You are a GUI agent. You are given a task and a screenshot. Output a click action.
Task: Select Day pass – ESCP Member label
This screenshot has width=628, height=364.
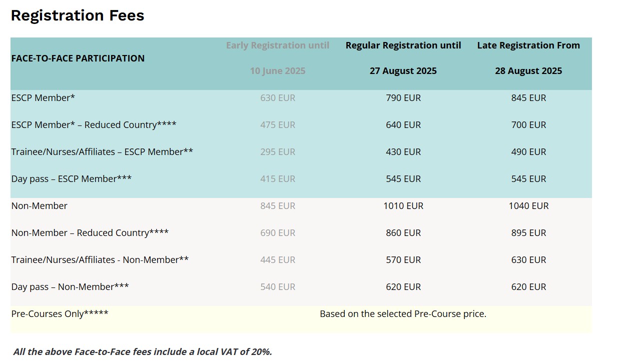point(72,179)
